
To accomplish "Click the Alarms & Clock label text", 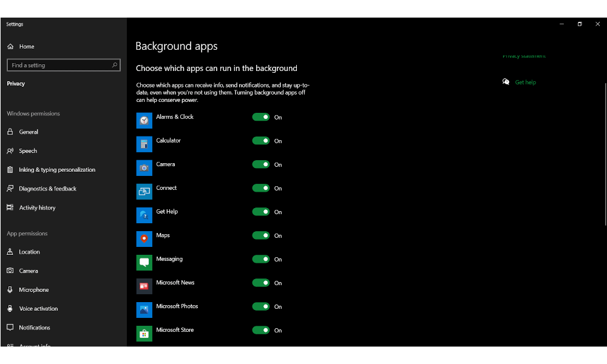I will [175, 117].
